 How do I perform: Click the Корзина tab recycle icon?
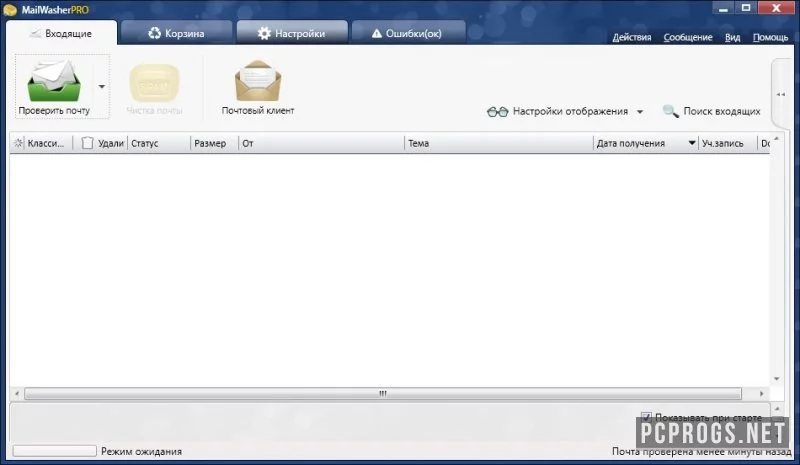coord(154,33)
